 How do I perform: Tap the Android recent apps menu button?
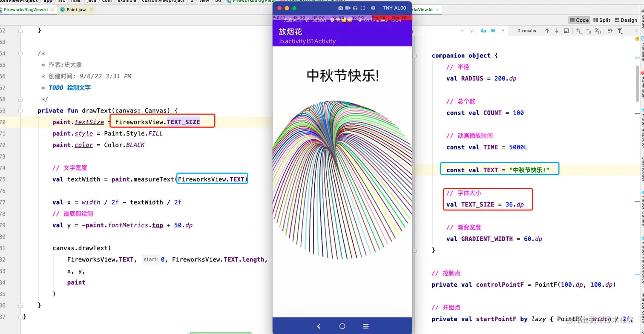[x=365, y=326]
